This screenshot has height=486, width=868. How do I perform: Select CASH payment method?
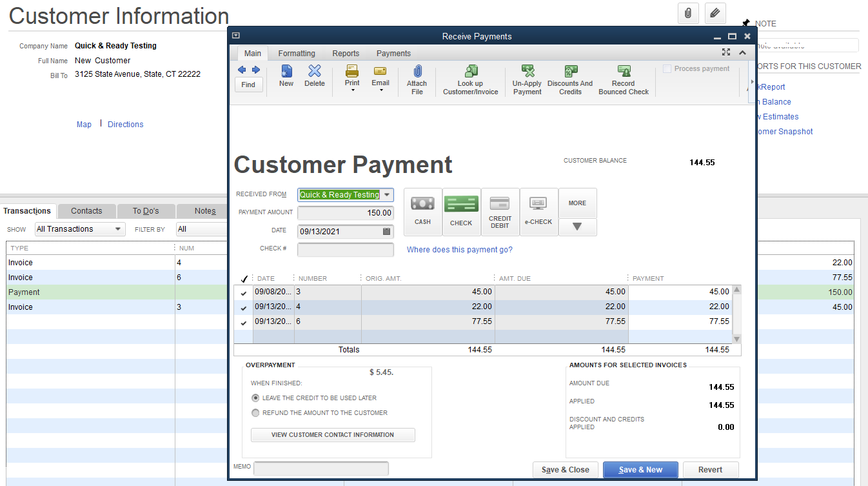point(423,212)
